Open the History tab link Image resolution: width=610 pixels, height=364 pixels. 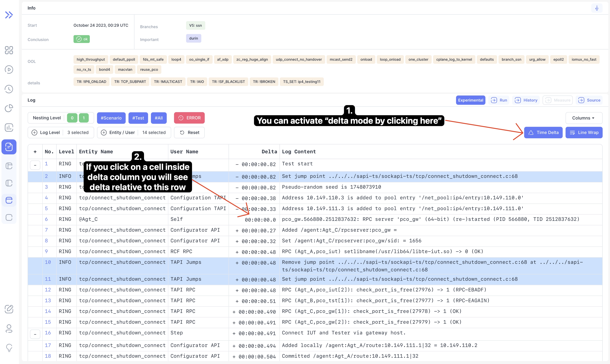click(x=526, y=100)
